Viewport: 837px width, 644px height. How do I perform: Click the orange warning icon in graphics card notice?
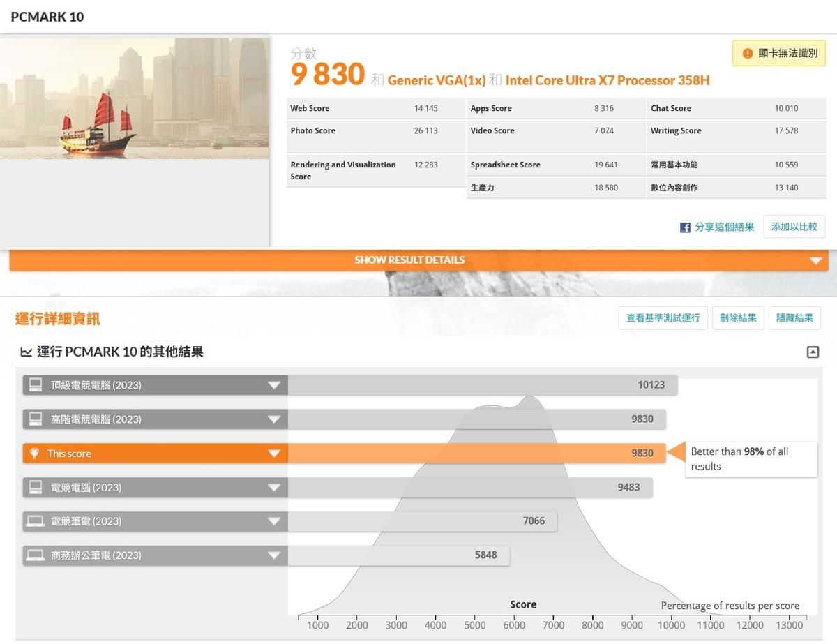[x=748, y=53]
